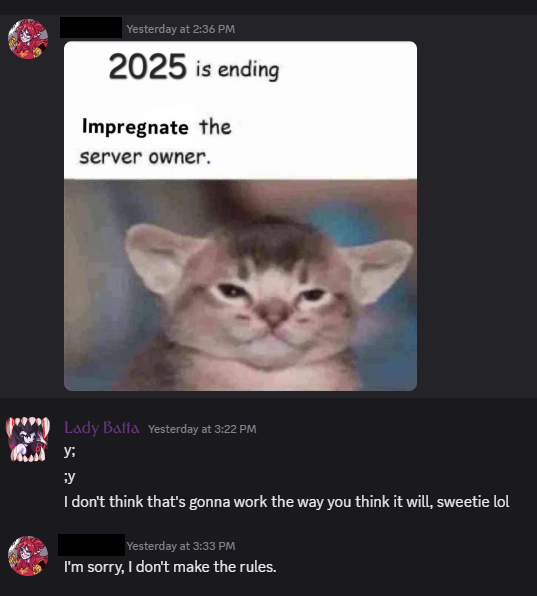Open the avatar next to the 3:33 PM message

coord(28,556)
